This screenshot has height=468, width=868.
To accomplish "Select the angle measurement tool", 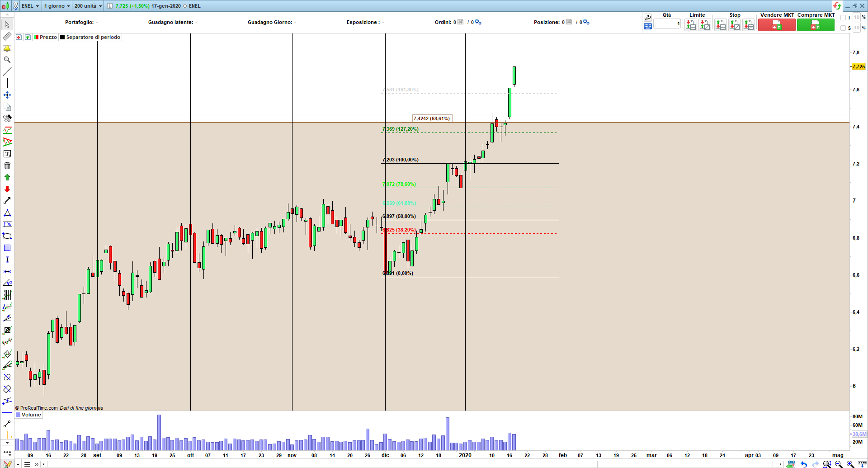I will 7,283.
